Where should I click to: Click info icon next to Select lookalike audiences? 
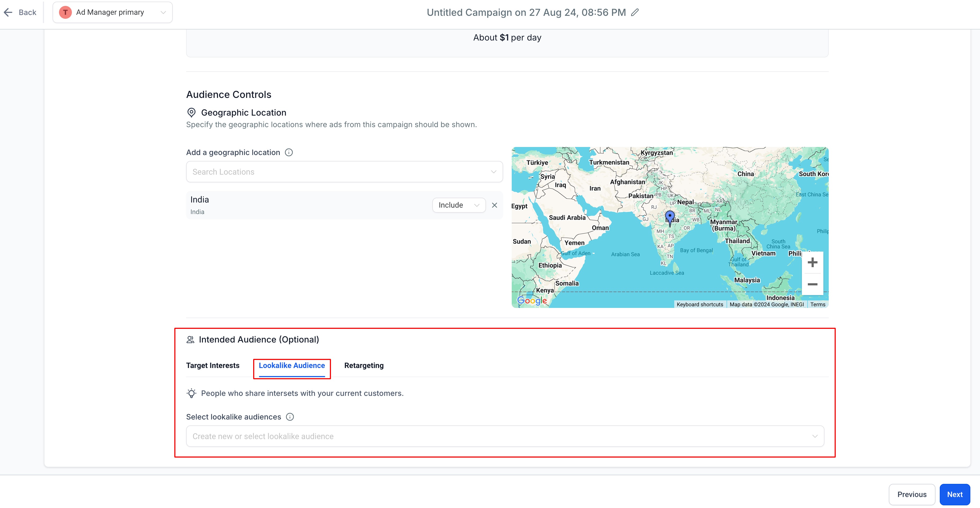click(290, 417)
